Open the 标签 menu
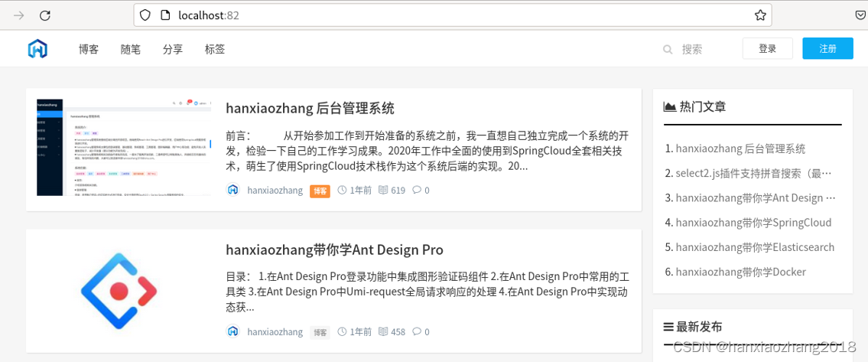This screenshot has height=362, width=868. pos(215,49)
